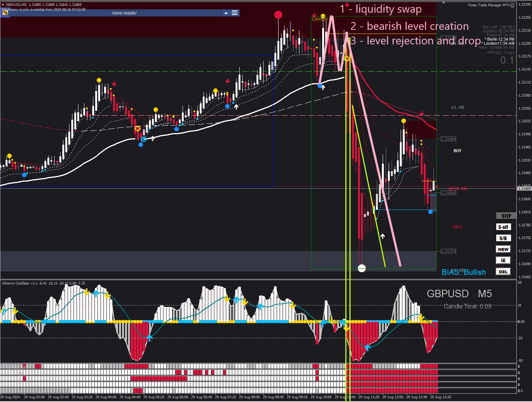Image resolution: width=532 pixels, height=402 pixels.
Task: Click the BIAS: Bullish label
Action: [x=464, y=272]
